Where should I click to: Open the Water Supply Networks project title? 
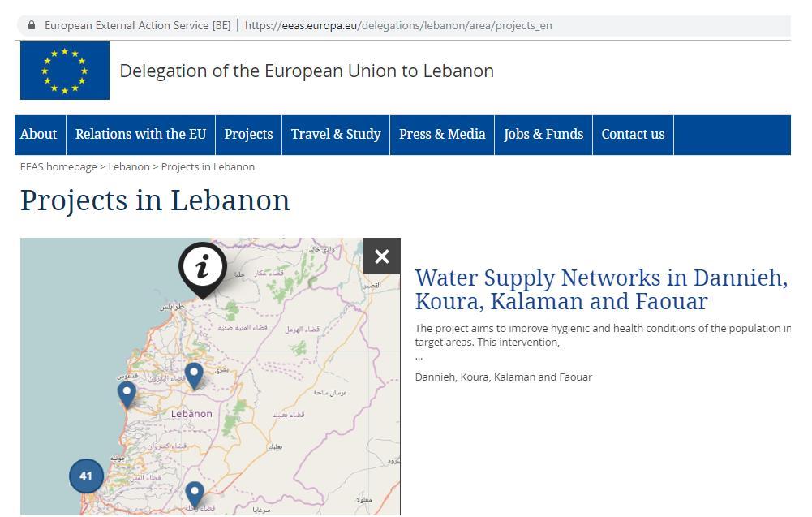pyautogui.click(x=601, y=289)
